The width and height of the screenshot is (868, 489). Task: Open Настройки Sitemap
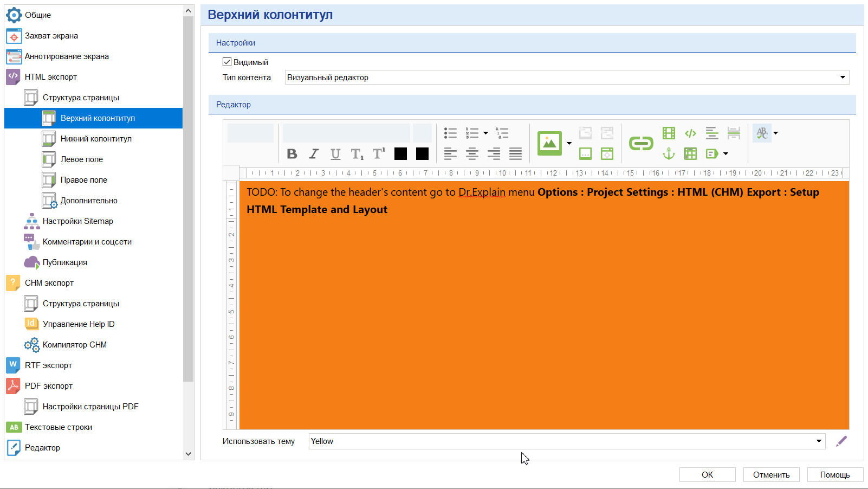point(78,221)
